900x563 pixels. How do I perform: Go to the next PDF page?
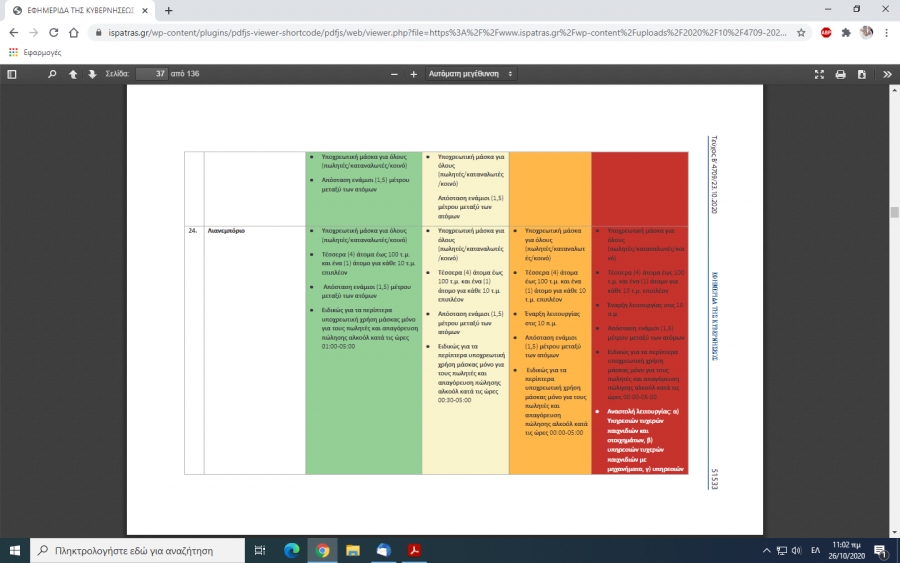click(x=92, y=74)
